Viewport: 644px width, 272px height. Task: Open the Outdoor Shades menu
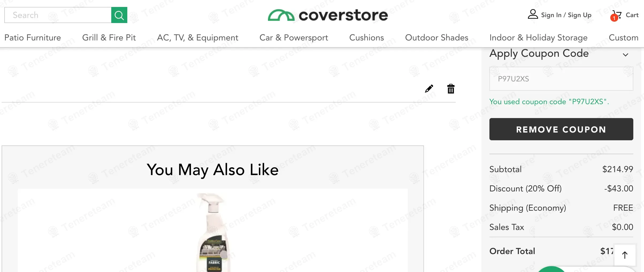pos(436,37)
